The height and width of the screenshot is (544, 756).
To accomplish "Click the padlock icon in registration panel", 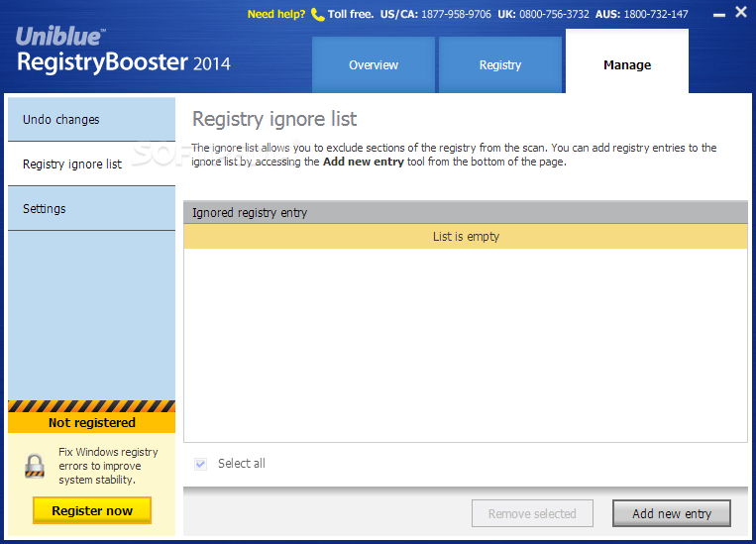I will [x=35, y=466].
